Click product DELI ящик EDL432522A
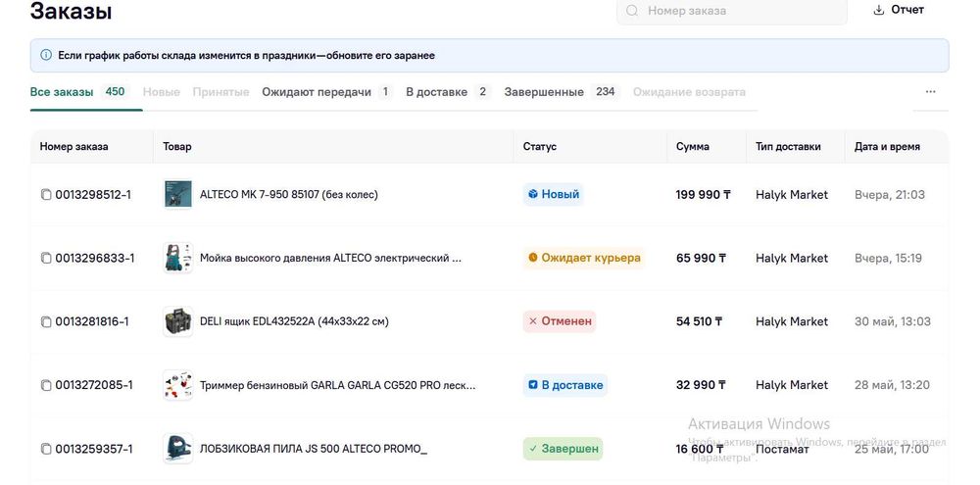This screenshot has height=485, width=980. [x=294, y=321]
